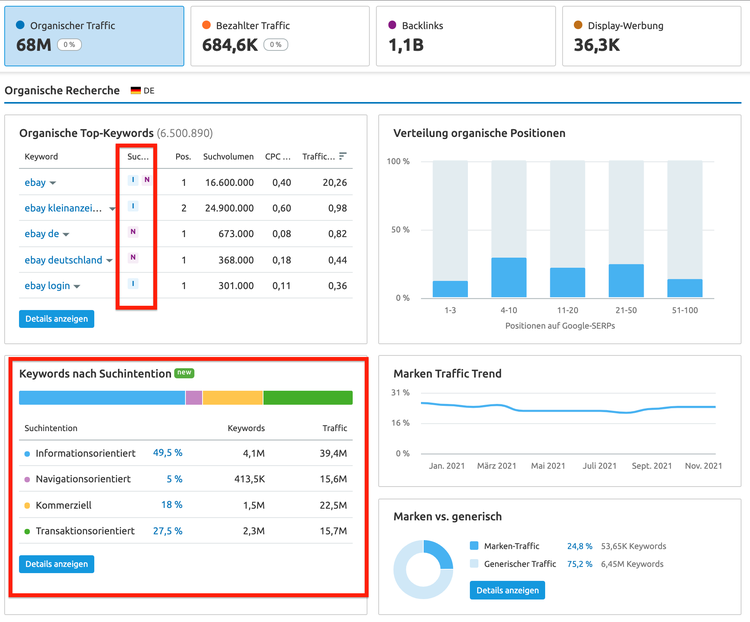Select the Bezahlter Traffic card
This screenshot has height=622, width=750.
tap(280, 36)
